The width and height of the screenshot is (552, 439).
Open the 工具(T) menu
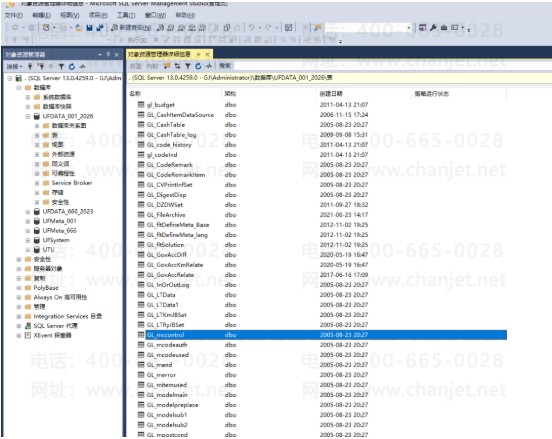[x=126, y=15]
